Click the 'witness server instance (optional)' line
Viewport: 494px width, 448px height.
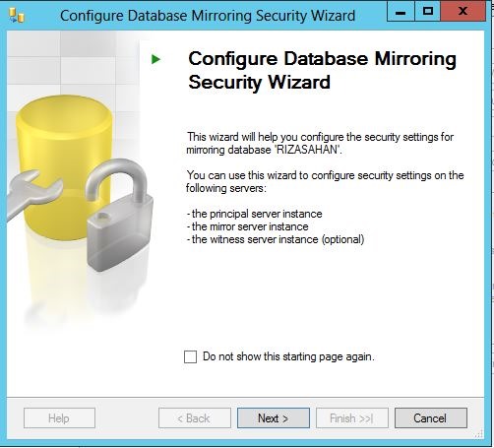click(x=276, y=239)
